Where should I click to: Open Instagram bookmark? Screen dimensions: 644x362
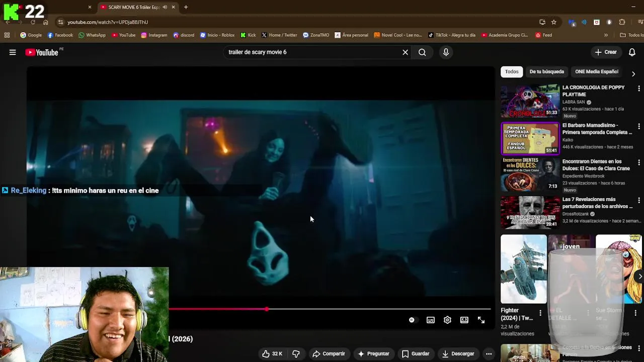[154, 35]
